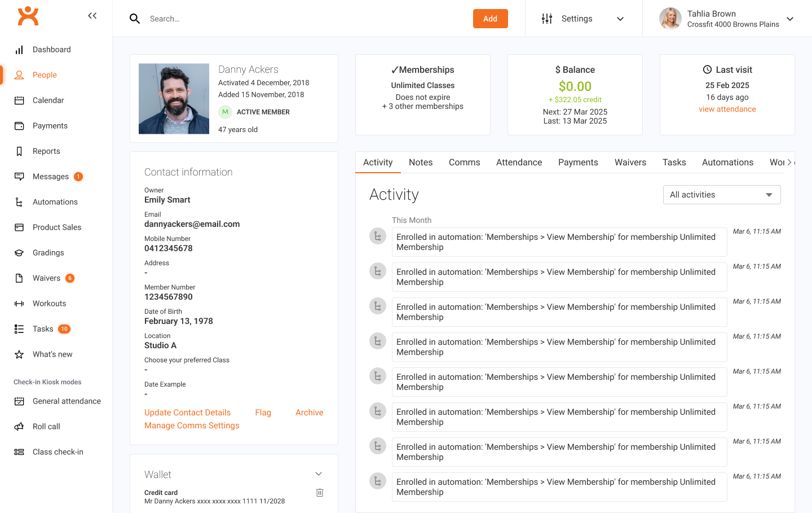
Task: Expand the Settings dropdown chevron
Action: coord(620,19)
